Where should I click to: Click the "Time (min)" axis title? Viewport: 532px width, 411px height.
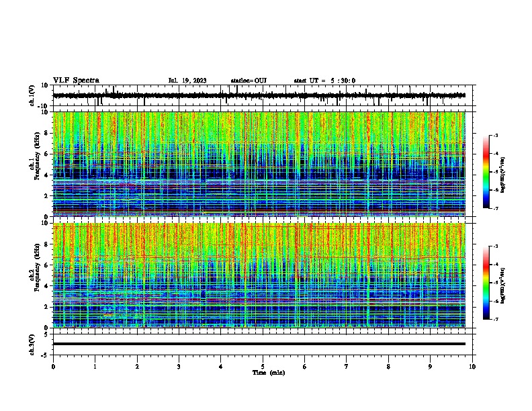click(x=269, y=373)
